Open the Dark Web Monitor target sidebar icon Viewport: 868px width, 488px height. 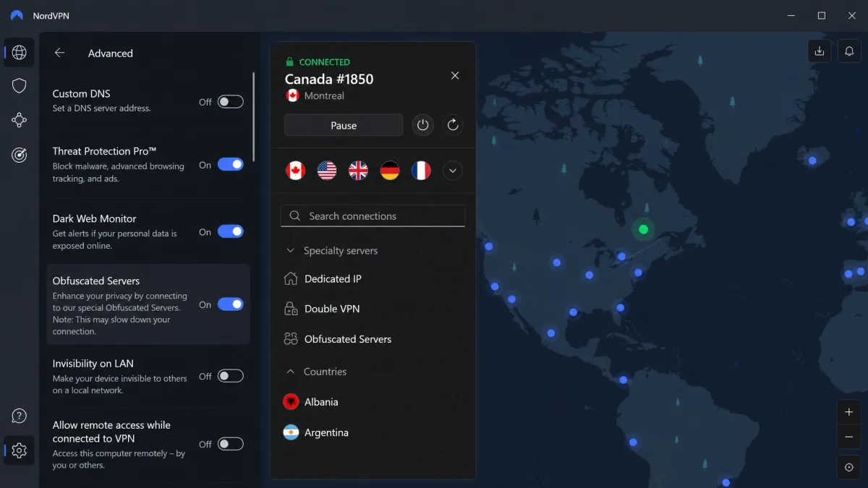click(x=20, y=154)
